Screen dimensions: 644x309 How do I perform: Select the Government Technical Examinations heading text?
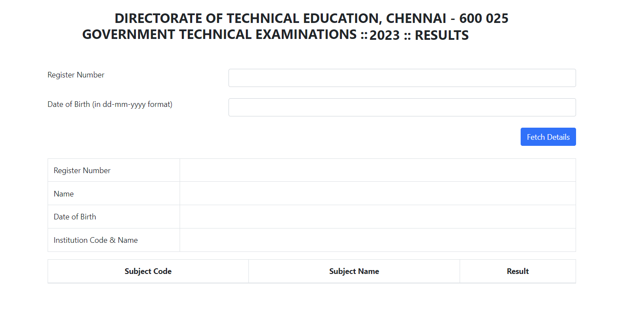pos(219,34)
